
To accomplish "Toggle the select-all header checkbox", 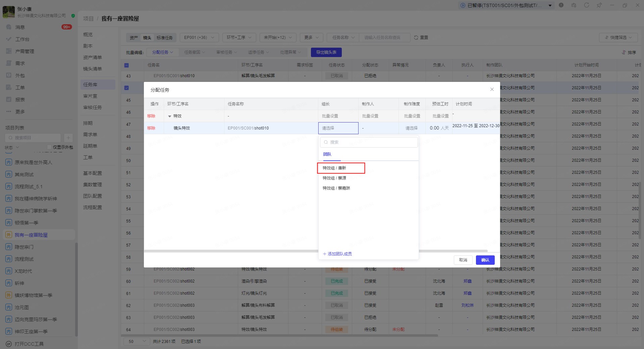I will point(126,65).
